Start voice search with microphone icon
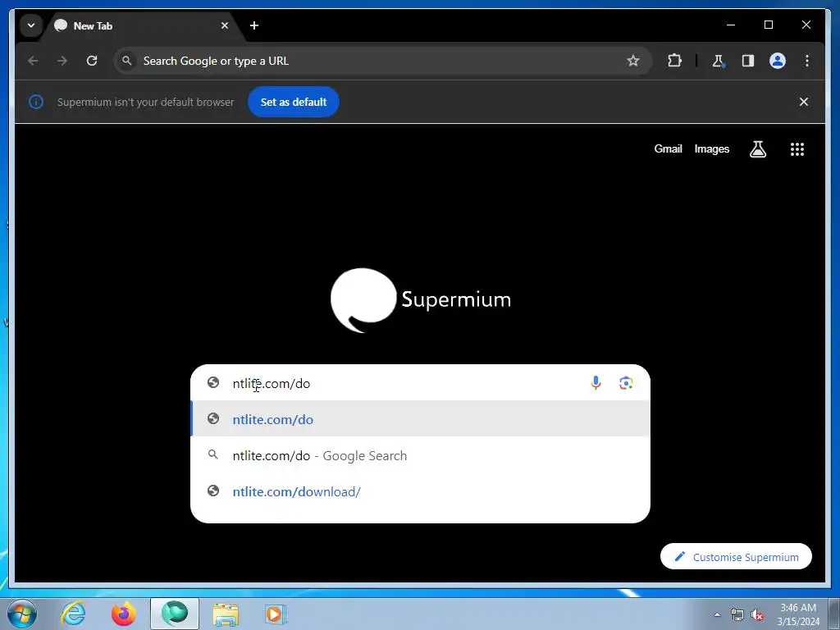Viewport: 840px width, 630px height. click(x=596, y=383)
